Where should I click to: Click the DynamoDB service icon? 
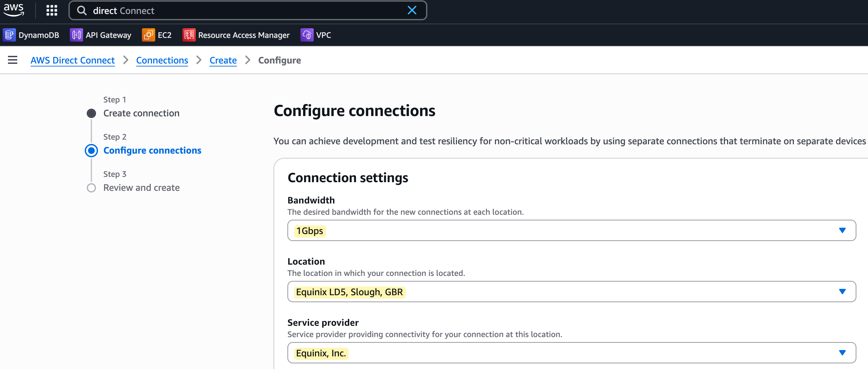point(9,35)
